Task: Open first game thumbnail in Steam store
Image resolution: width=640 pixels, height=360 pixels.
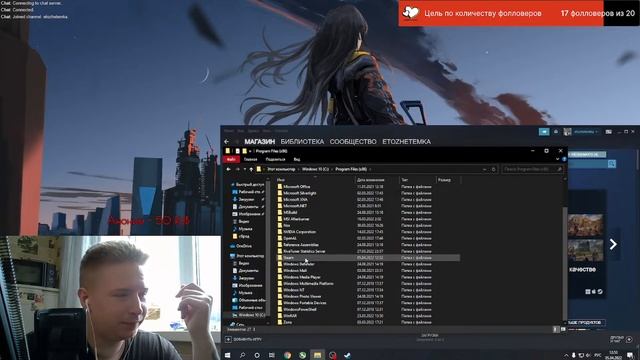Action: (585, 225)
